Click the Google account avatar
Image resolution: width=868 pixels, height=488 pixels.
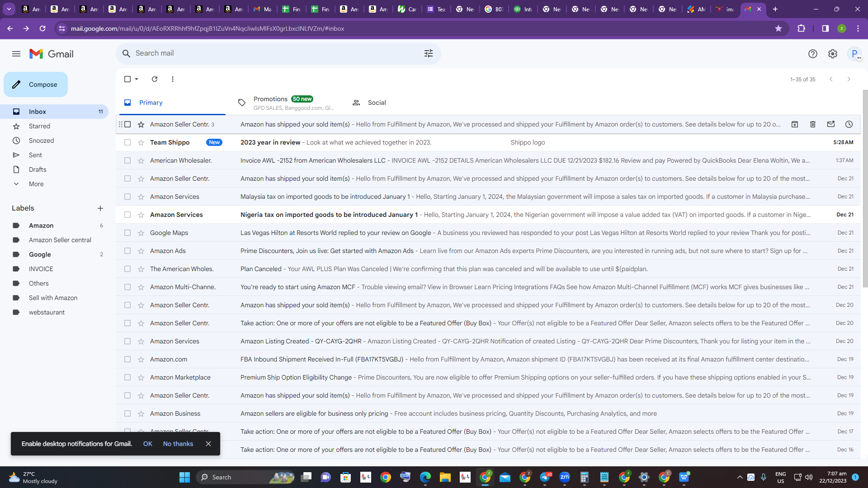coord(854,54)
